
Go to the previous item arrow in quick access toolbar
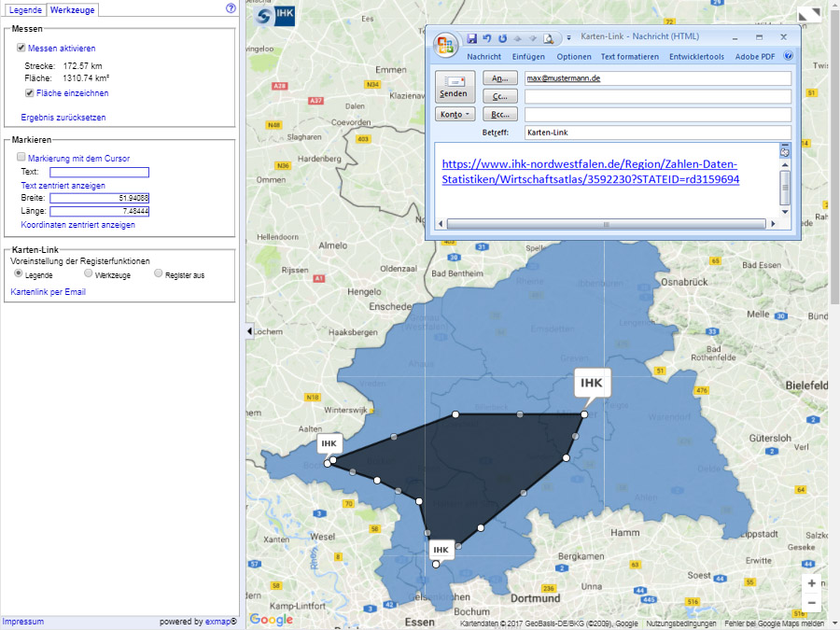[x=517, y=38]
